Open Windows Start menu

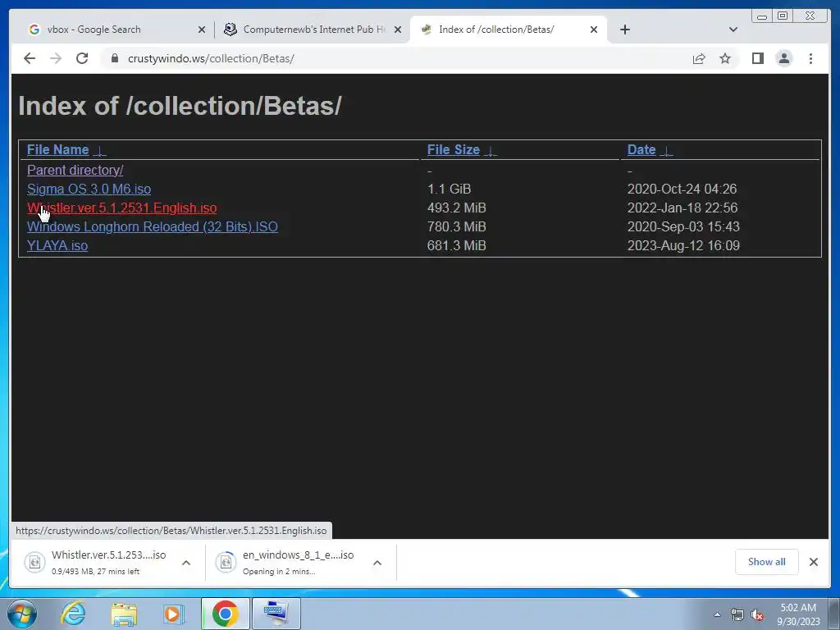22,614
